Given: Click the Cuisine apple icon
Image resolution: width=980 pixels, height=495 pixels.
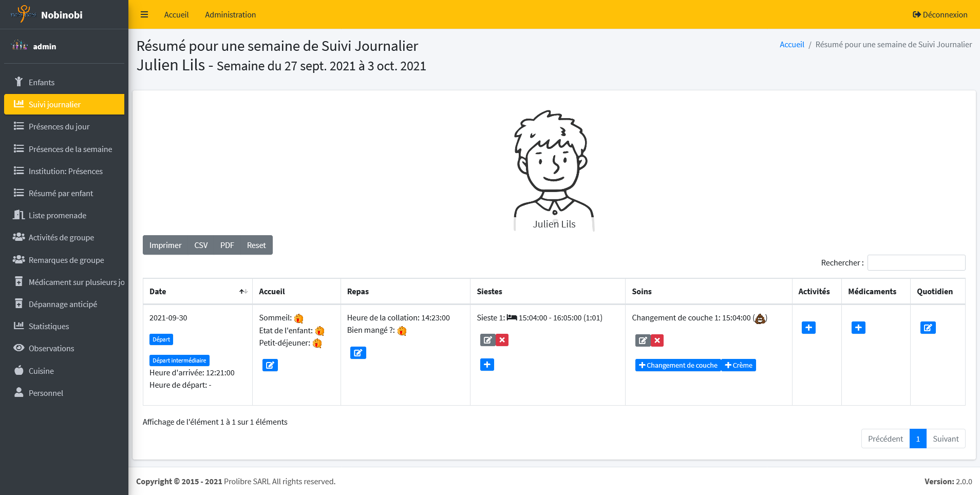Looking at the screenshot, I should pyautogui.click(x=19, y=370).
